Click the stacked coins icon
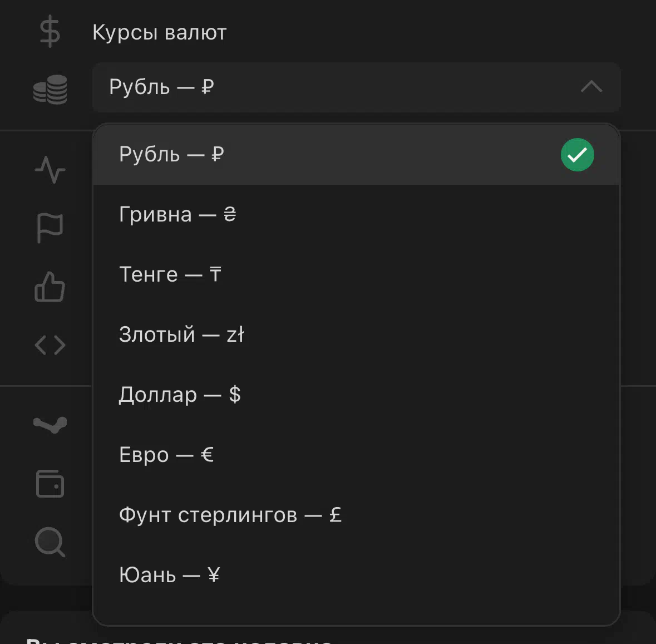This screenshot has width=656, height=644. click(50, 89)
